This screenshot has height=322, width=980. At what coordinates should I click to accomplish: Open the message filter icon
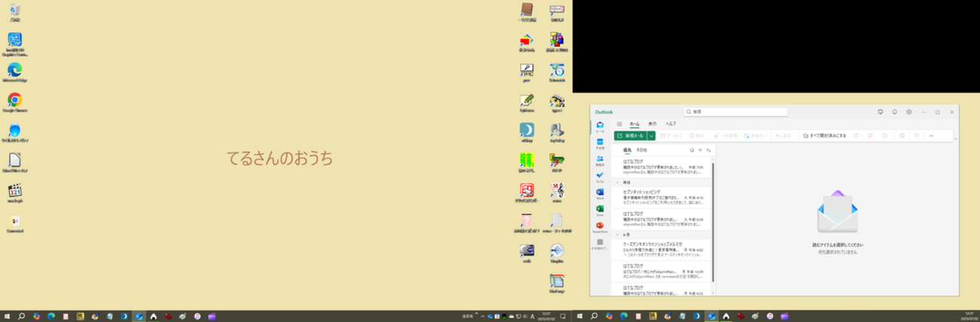(x=700, y=150)
